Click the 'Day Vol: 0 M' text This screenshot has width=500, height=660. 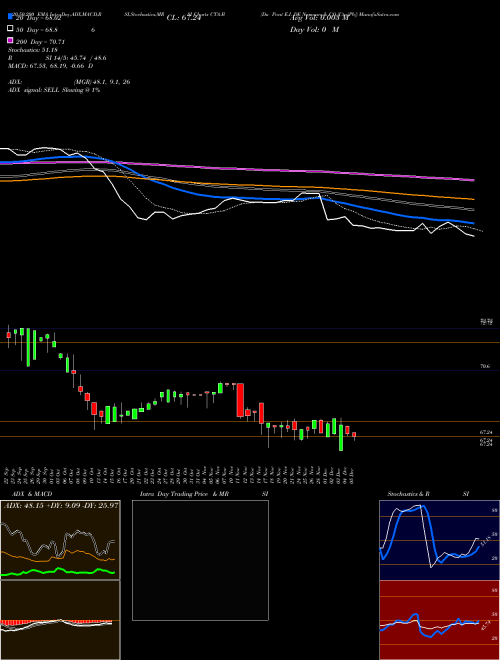(314, 29)
